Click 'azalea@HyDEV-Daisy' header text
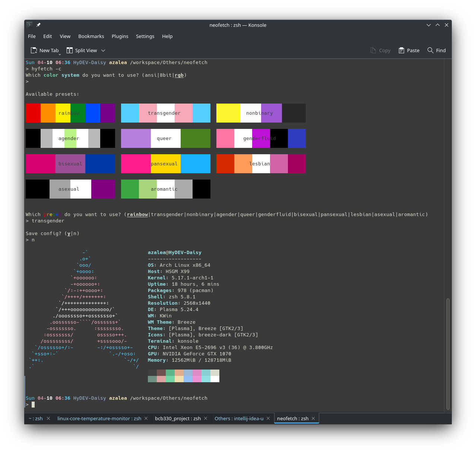This screenshot has width=476, height=453. (175, 253)
